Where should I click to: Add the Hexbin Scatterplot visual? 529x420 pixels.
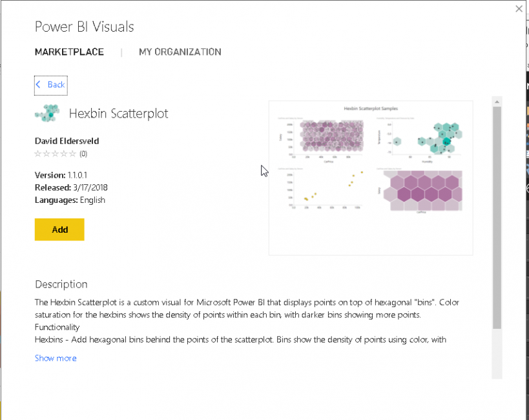coord(59,229)
